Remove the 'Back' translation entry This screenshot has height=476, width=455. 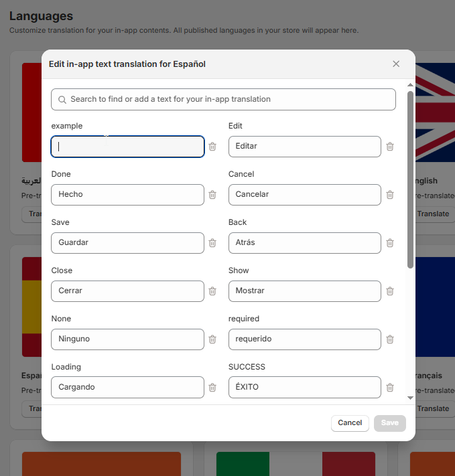[x=390, y=243]
